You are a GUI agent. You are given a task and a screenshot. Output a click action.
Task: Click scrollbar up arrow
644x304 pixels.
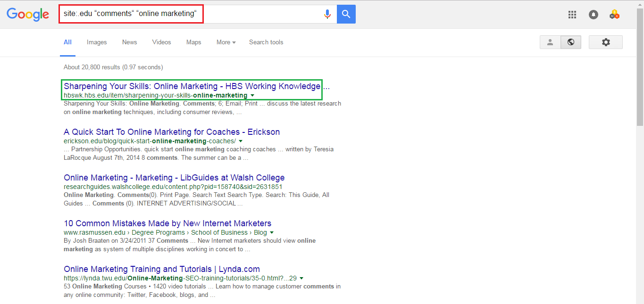(x=640, y=4)
